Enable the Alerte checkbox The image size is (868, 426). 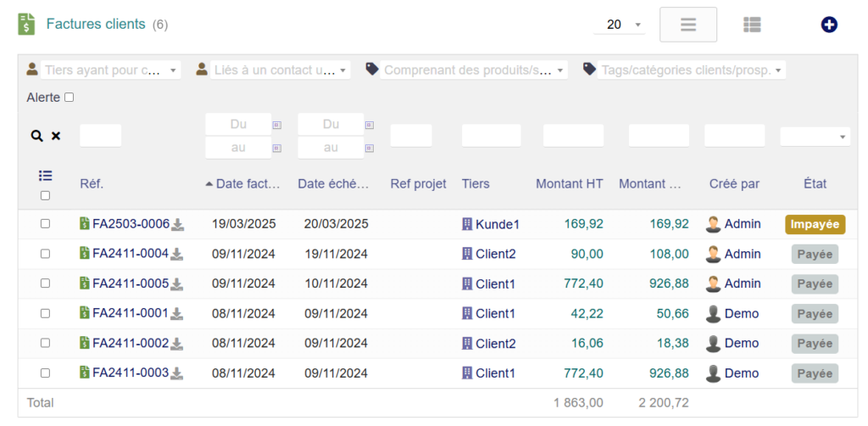(x=70, y=98)
